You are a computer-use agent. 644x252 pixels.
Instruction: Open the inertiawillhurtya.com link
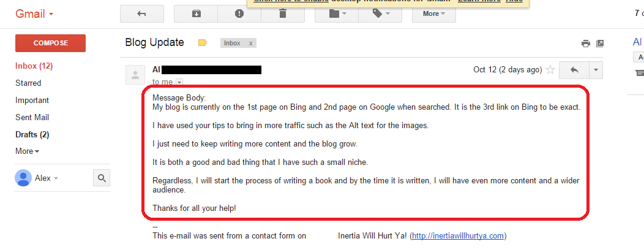(457, 236)
